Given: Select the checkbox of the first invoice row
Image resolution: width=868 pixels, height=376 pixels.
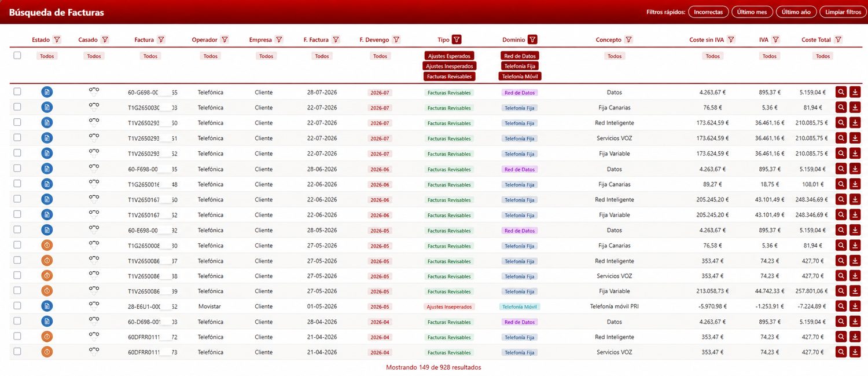Looking at the screenshot, I should [17, 92].
